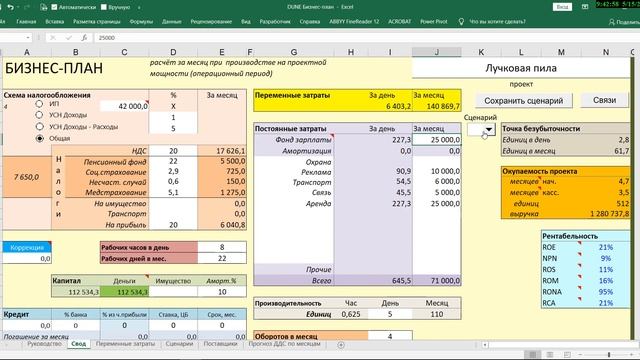Select УСН Доходы - Расходы radio button
640x360 pixels.
[x=39, y=127]
